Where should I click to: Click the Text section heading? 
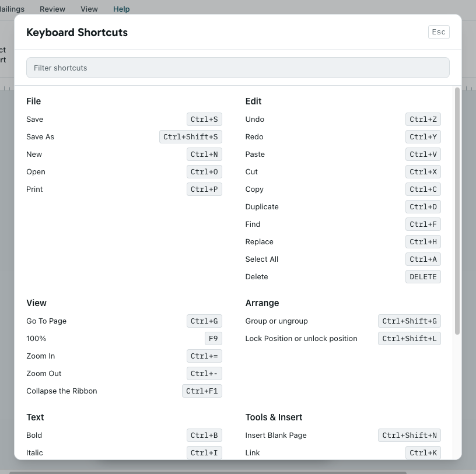coord(35,417)
